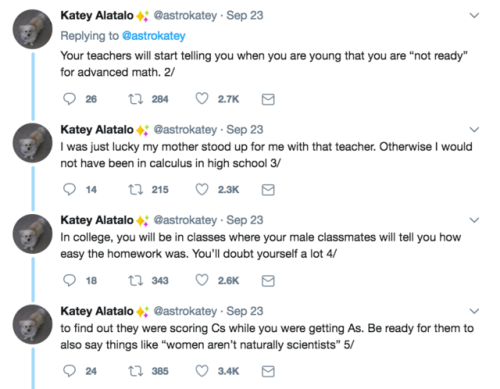Screen dimensions: 500x389
Task: Open Katey Alatalo's name on the first tweet
Action: click(97, 15)
